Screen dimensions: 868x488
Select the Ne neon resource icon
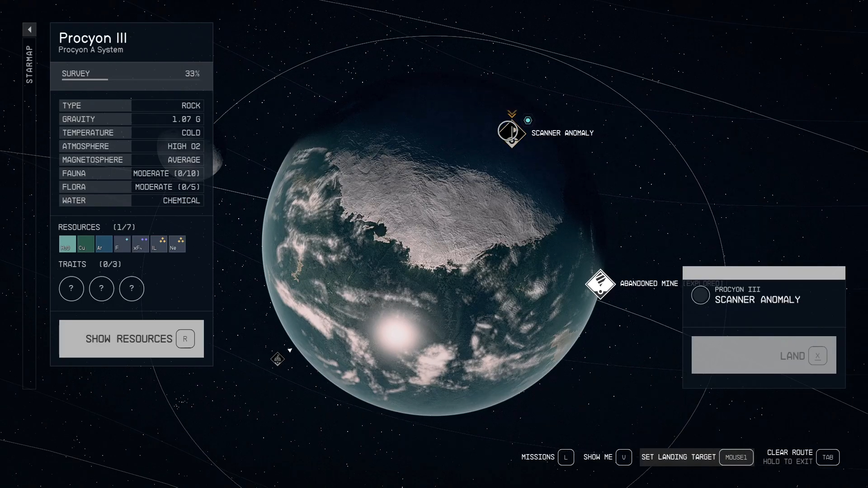176,244
